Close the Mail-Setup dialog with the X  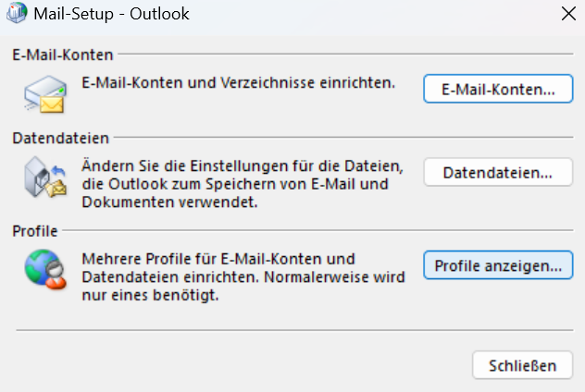pos(568,14)
